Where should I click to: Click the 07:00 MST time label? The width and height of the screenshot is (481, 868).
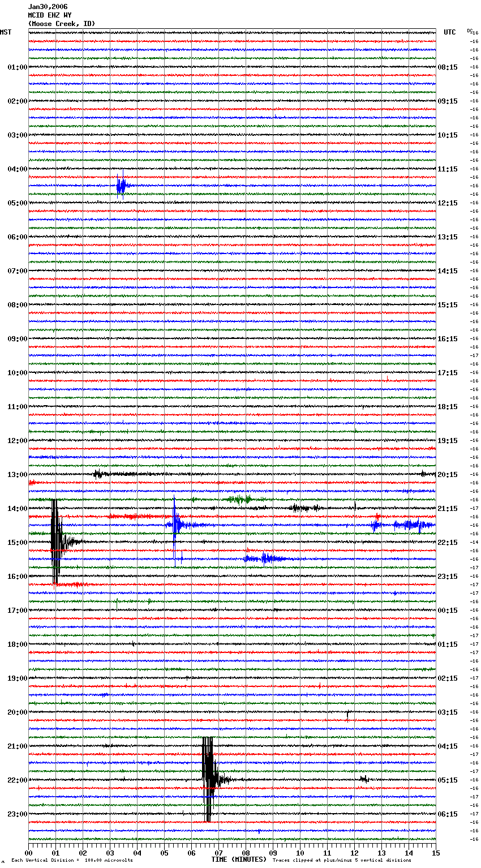pos(18,271)
